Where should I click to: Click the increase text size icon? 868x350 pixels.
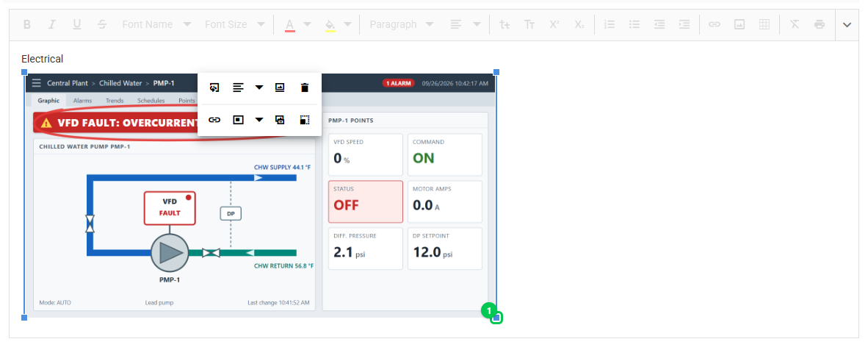tap(529, 24)
